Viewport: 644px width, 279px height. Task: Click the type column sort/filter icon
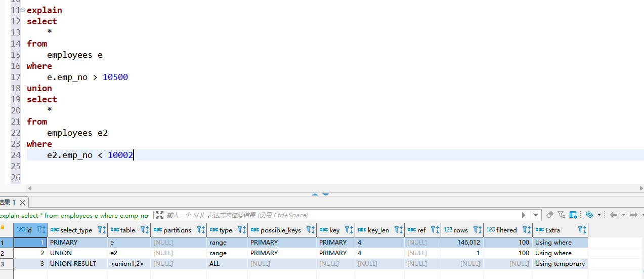click(x=242, y=230)
